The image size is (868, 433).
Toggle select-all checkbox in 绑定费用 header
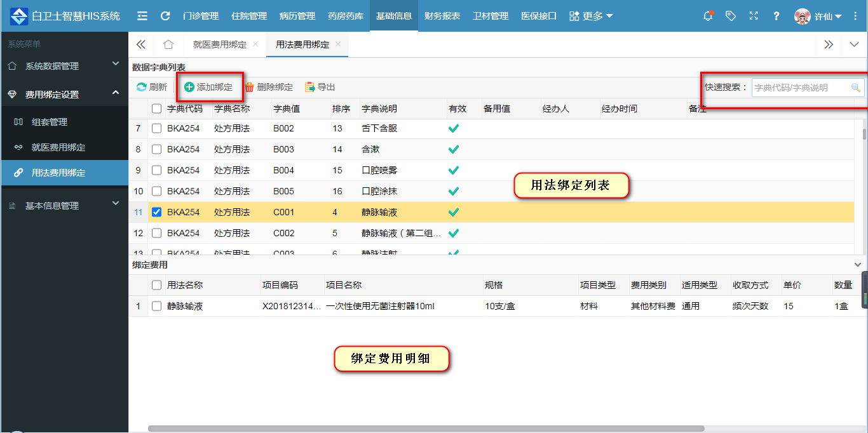point(157,285)
